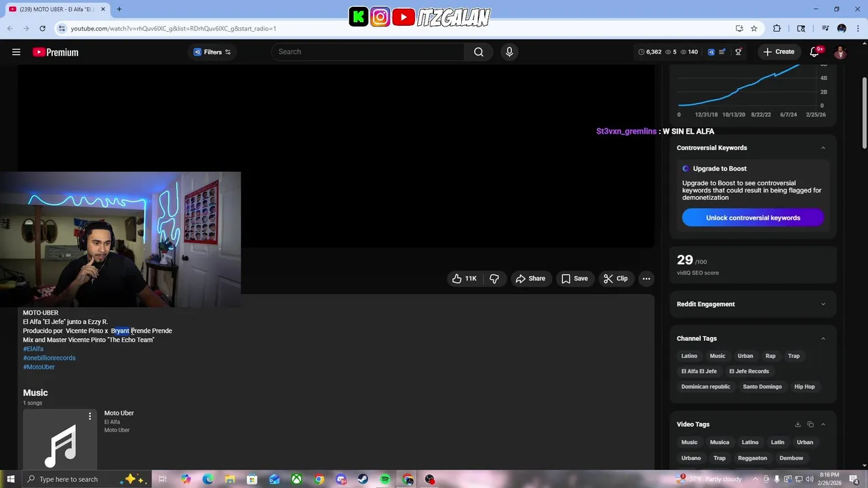This screenshot has width=868, height=488.
Task: Click the vidIQ views history chart
Action: click(752, 90)
